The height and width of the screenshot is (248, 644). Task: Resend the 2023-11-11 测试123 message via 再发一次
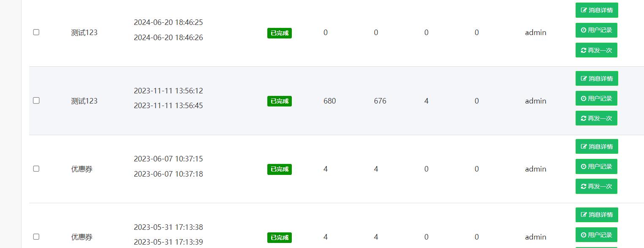point(596,118)
